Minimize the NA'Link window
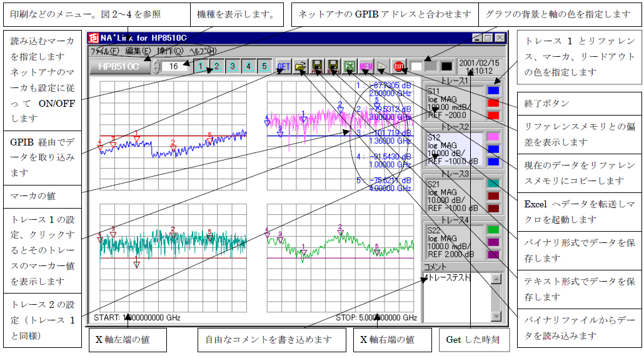Screen dimensions: 644x356 click(477, 38)
